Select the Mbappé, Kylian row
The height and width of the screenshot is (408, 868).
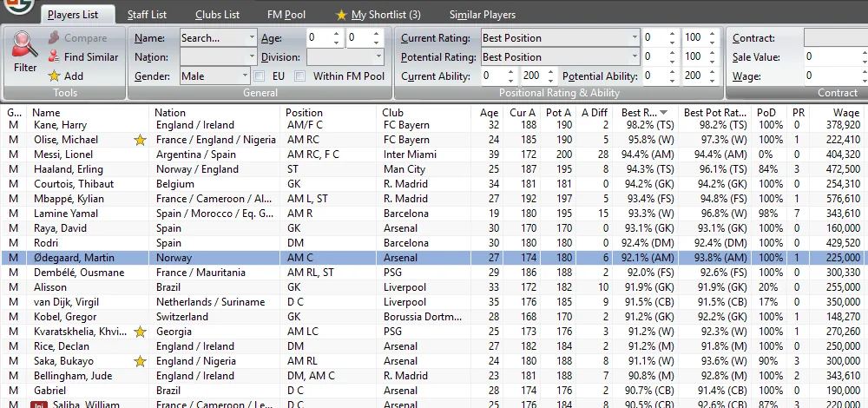pyautogui.click(x=434, y=199)
